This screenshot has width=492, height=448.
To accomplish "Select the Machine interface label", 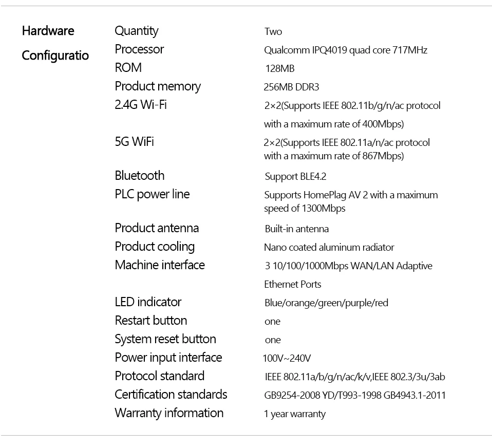I will click(x=160, y=265).
